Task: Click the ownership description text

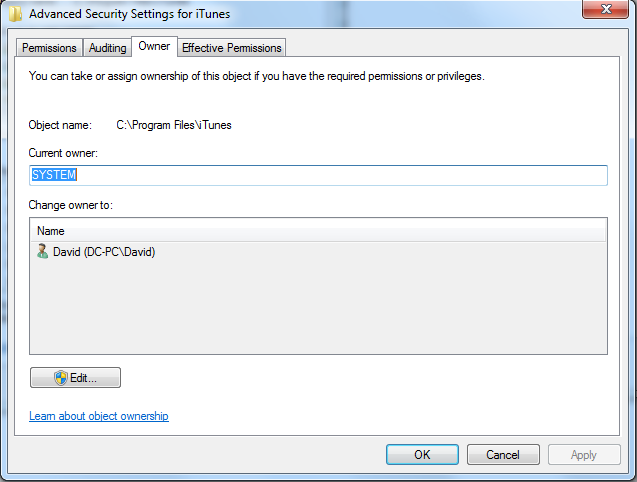Action: pos(256,76)
